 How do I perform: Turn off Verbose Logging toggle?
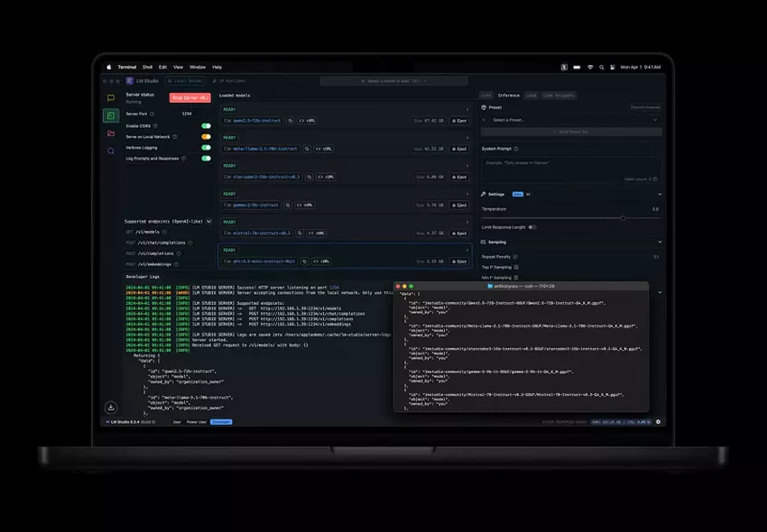[x=206, y=147]
